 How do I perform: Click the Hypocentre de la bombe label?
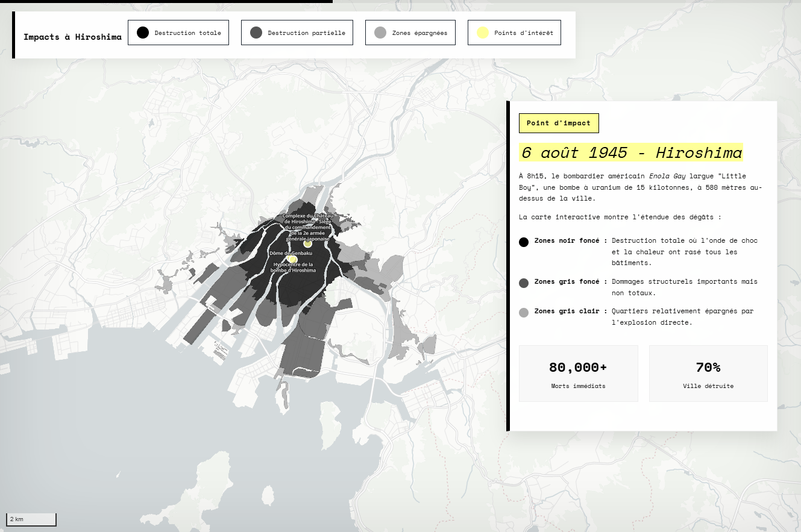click(294, 268)
